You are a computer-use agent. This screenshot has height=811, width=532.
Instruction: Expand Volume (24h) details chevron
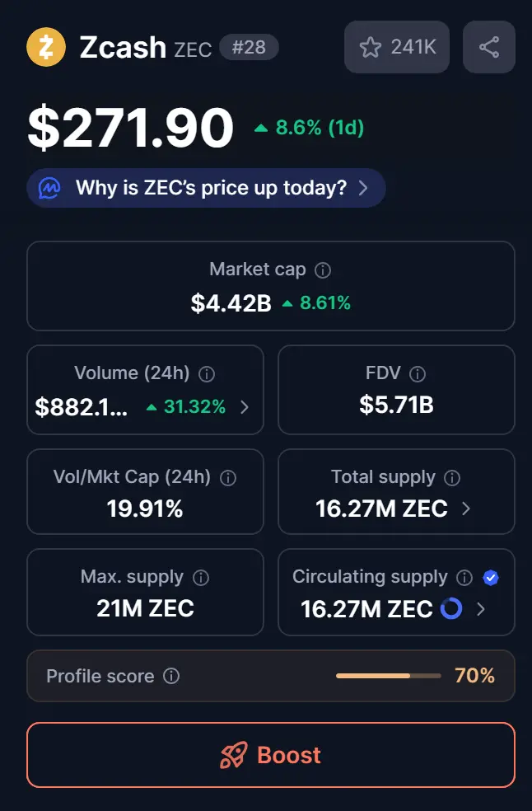245,406
